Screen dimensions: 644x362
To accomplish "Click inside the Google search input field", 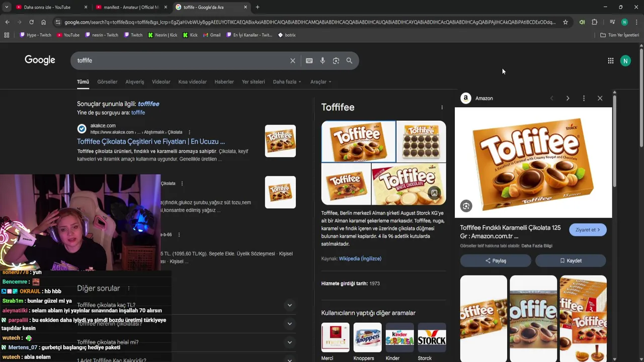I will [x=181, y=61].
